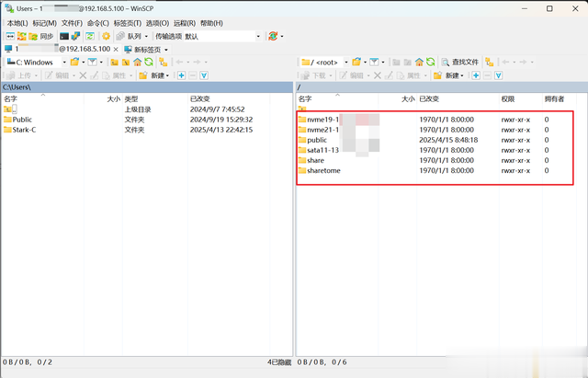Go to local root directory icon
The height and width of the screenshot is (378, 588).
(x=126, y=63)
